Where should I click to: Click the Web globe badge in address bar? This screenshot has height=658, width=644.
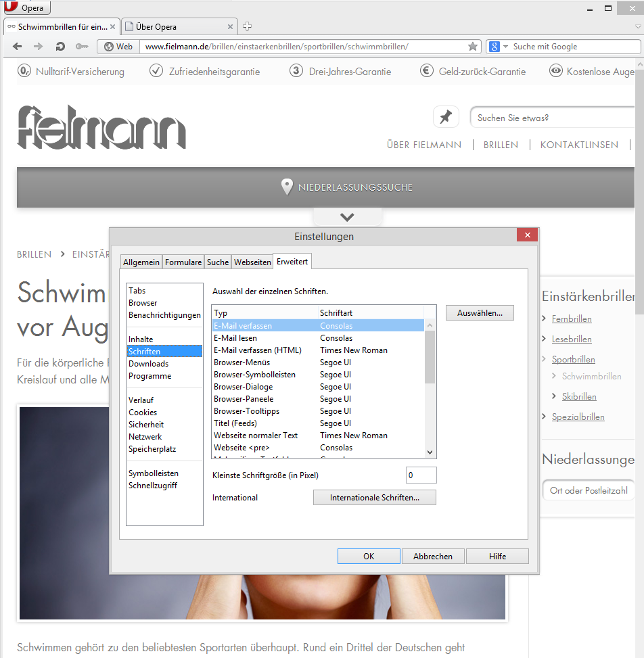pos(118,47)
